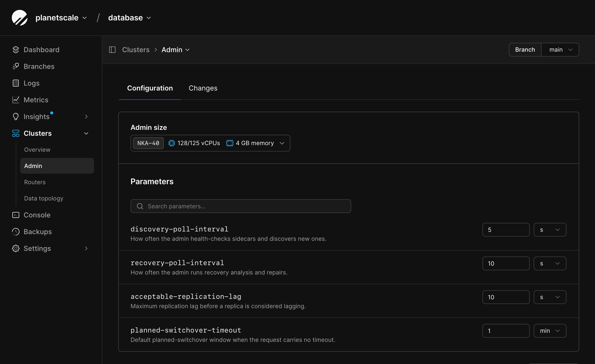
Task: Click the 'planned-switchover-timeout' parameter name
Action: point(186,330)
